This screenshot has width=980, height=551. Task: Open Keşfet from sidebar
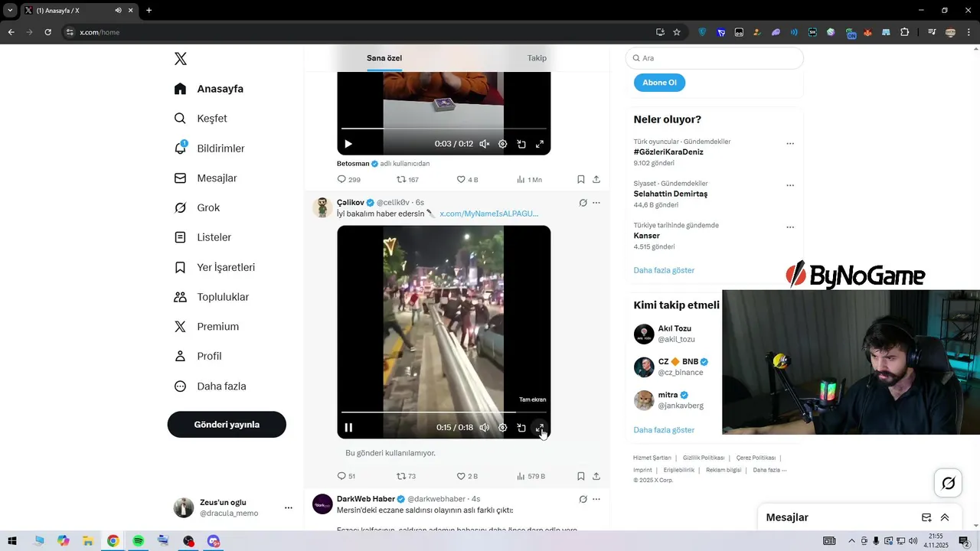pos(201,119)
